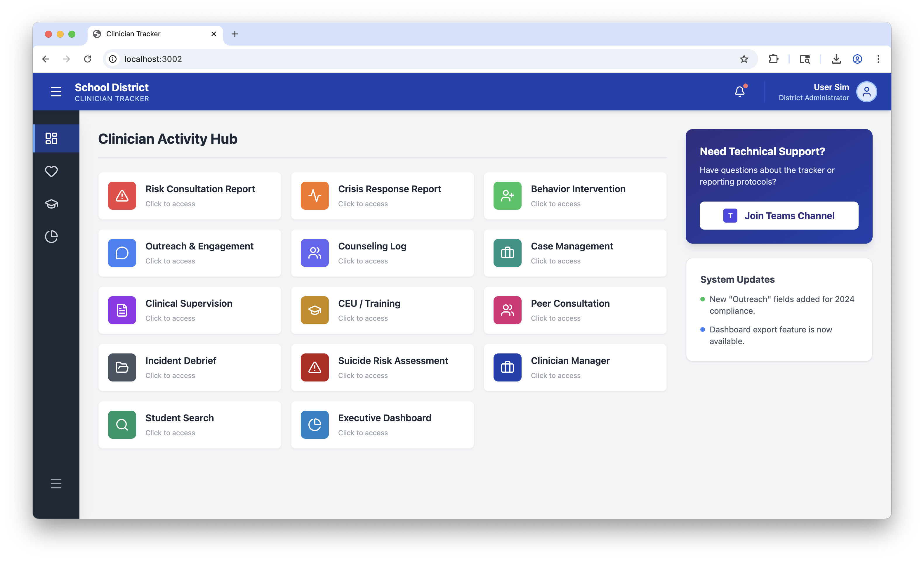Switch to the Clinician Tracker browser tab
The image size is (924, 562).
(x=133, y=34)
